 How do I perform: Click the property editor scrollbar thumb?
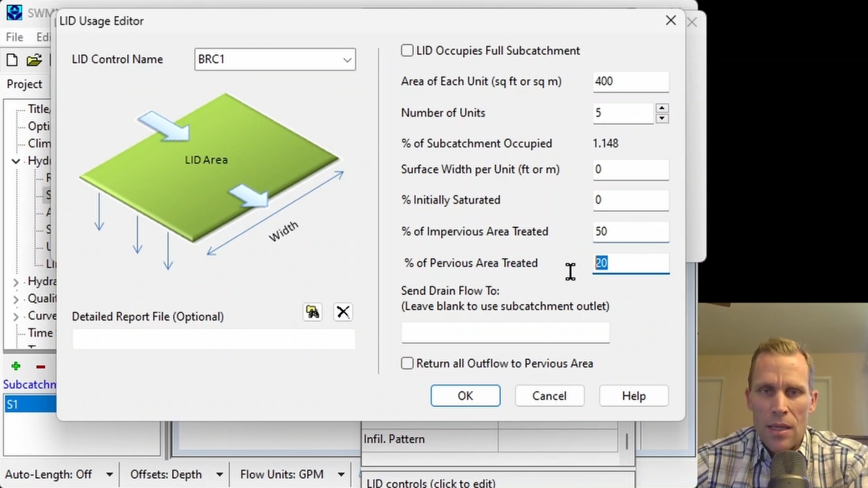pyautogui.click(x=626, y=441)
